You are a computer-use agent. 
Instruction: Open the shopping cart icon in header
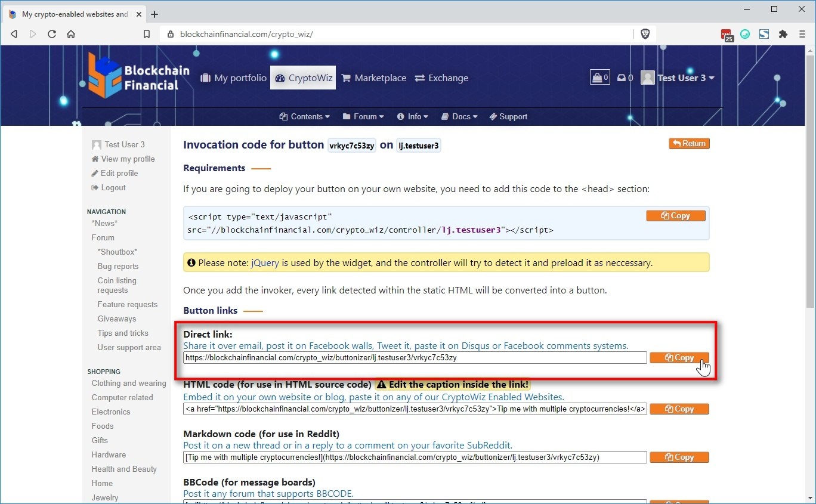(x=599, y=78)
